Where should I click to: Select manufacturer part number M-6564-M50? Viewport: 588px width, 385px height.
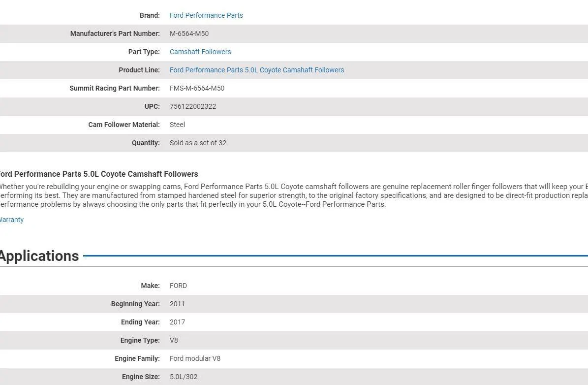(189, 34)
